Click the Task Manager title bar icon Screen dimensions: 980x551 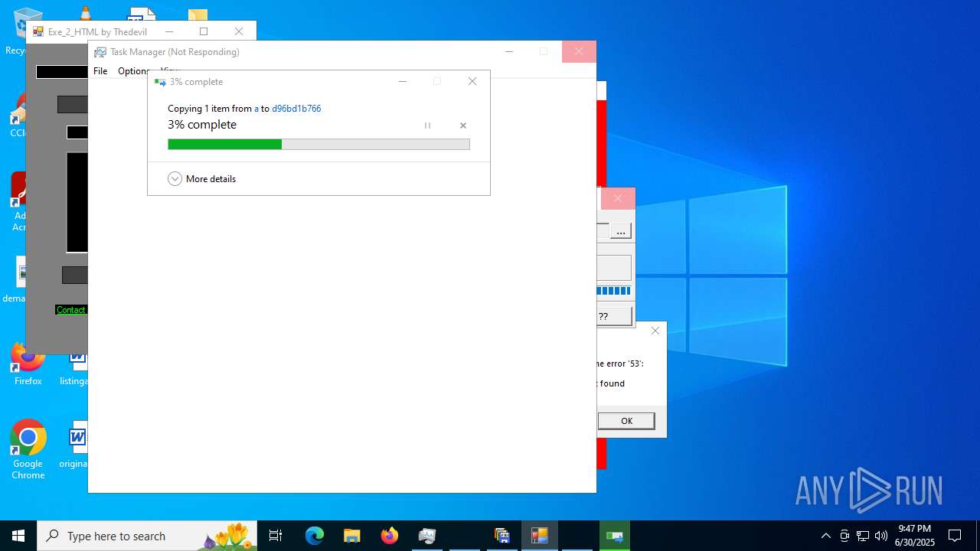coord(100,52)
